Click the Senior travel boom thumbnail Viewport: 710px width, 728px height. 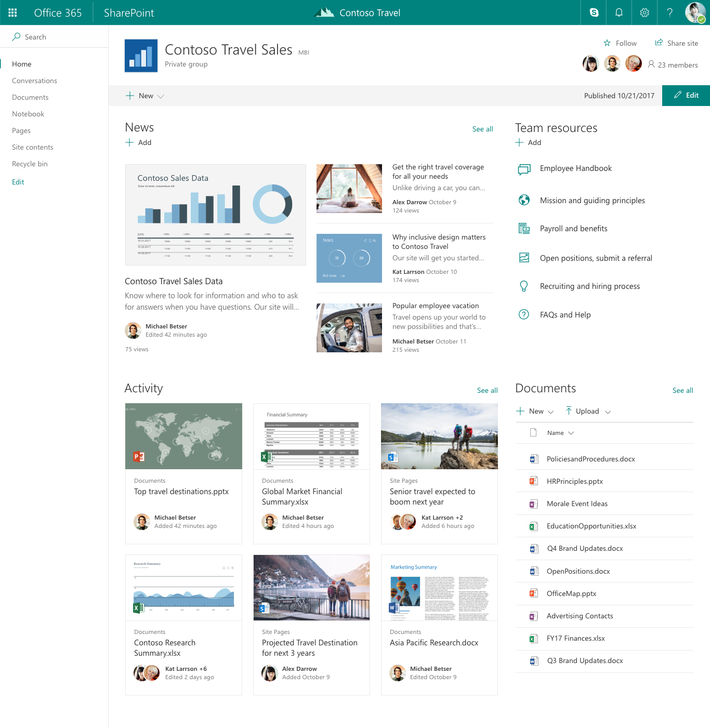[x=439, y=436]
